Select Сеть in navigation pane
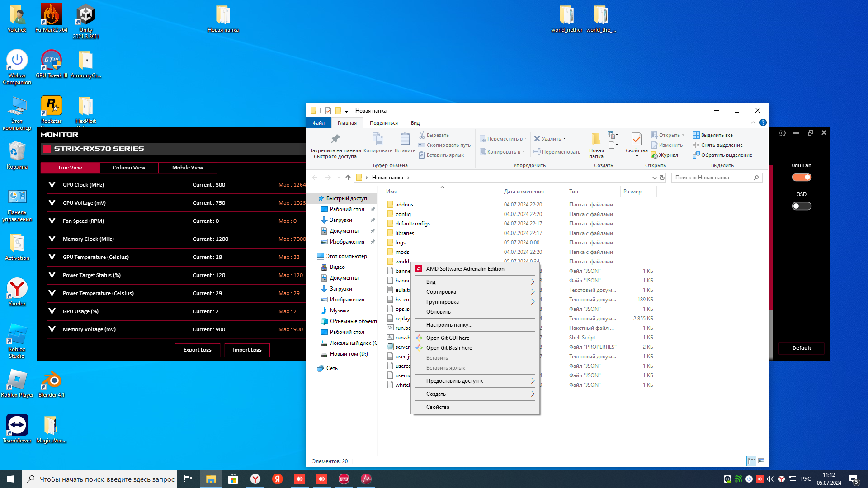Image resolution: width=868 pixels, height=488 pixels. pyautogui.click(x=332, y=368)
